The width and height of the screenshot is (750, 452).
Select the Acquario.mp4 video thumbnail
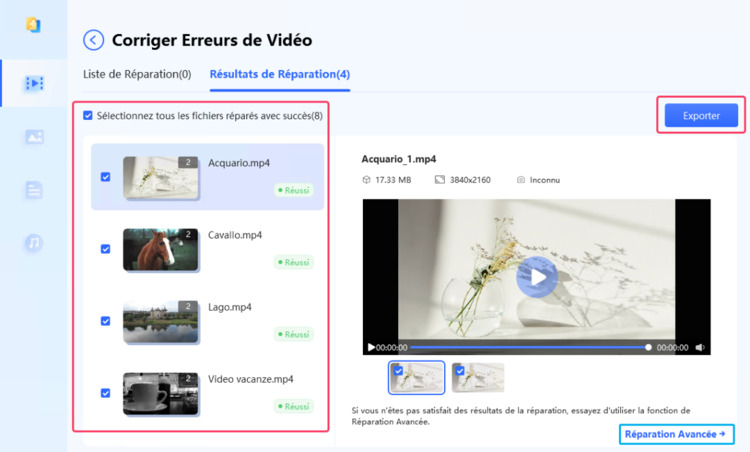point(161,177)
